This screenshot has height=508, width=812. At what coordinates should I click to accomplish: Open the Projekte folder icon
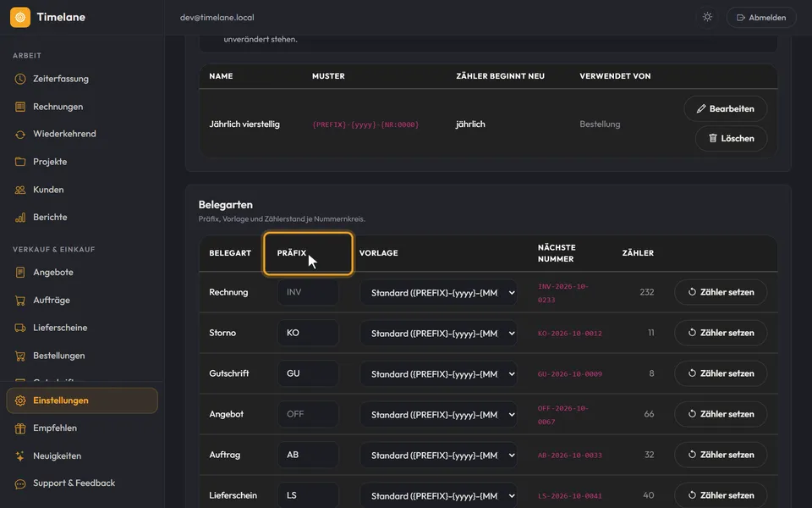(20, 162)
